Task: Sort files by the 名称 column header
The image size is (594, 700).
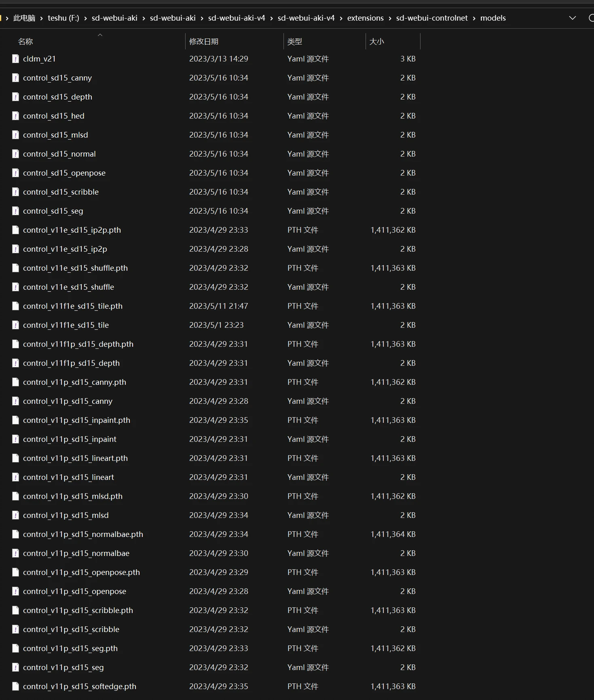Action: pos(25,41)
